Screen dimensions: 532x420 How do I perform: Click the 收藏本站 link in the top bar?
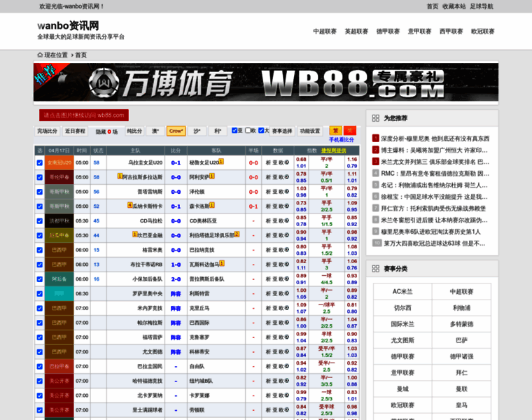[454, 6]
